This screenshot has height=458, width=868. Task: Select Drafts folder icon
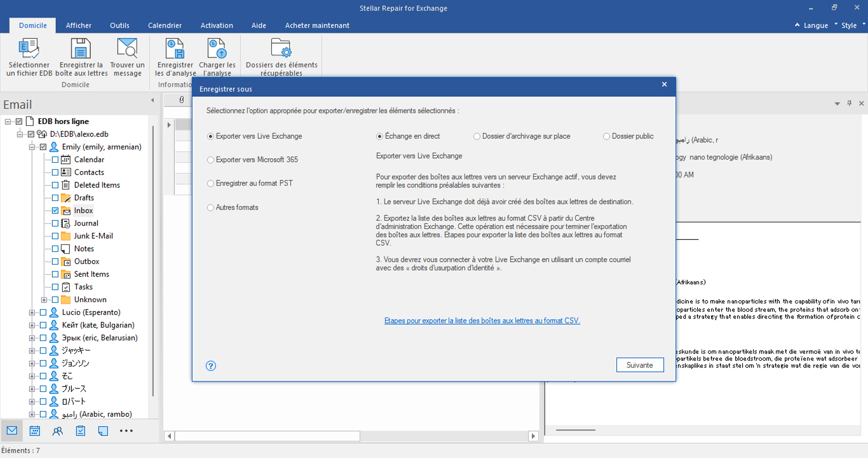[x=65, y=198]
